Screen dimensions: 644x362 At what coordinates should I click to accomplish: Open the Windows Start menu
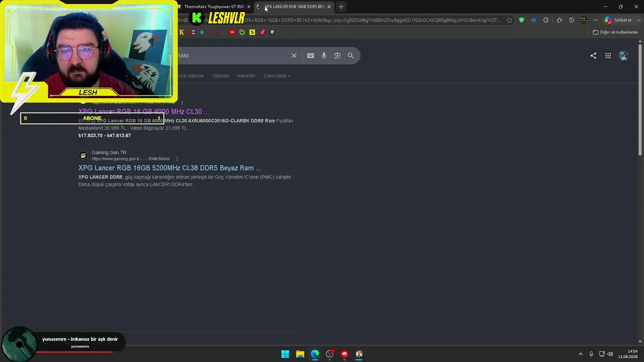285,354
